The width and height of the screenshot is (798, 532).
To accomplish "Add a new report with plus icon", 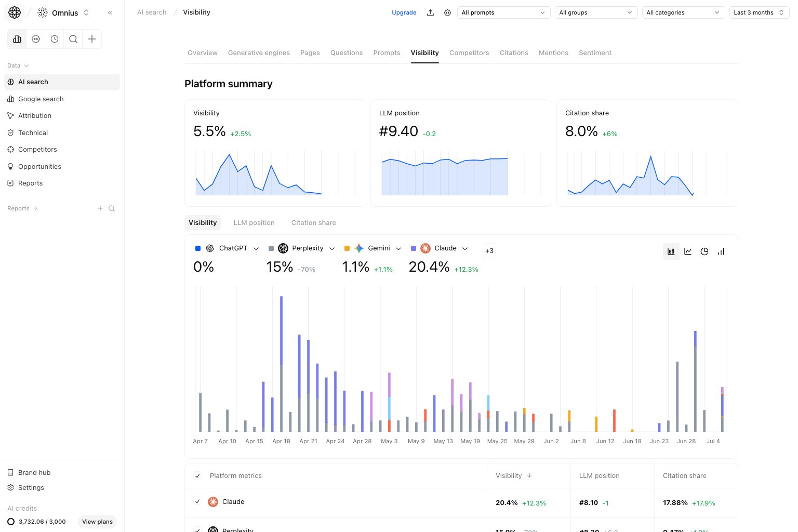I will tap(100, 208).
